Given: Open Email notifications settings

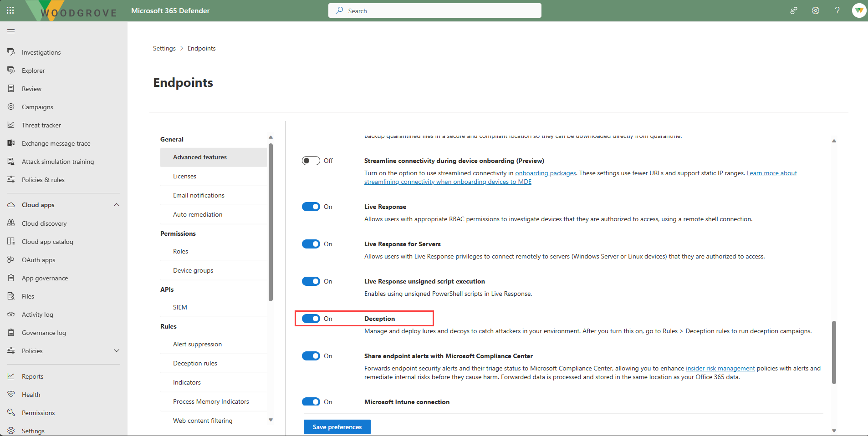Looking at the screenshot, I should pos(214,195).
